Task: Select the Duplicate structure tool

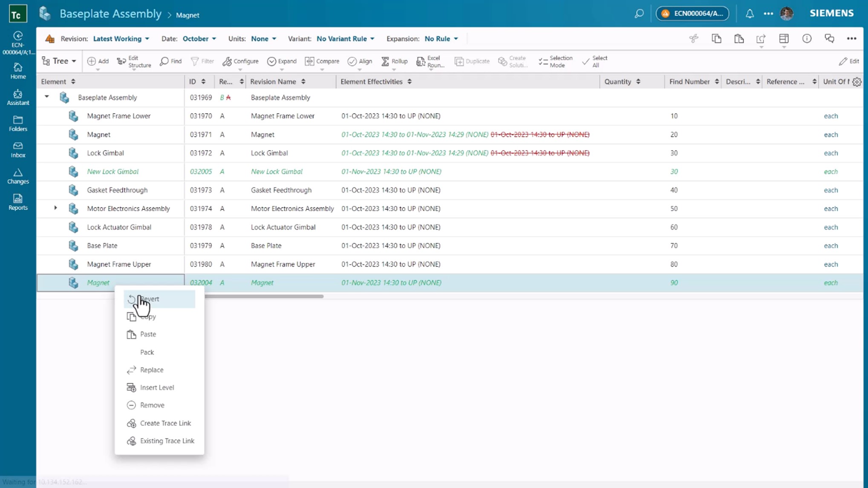Action: 472,61
